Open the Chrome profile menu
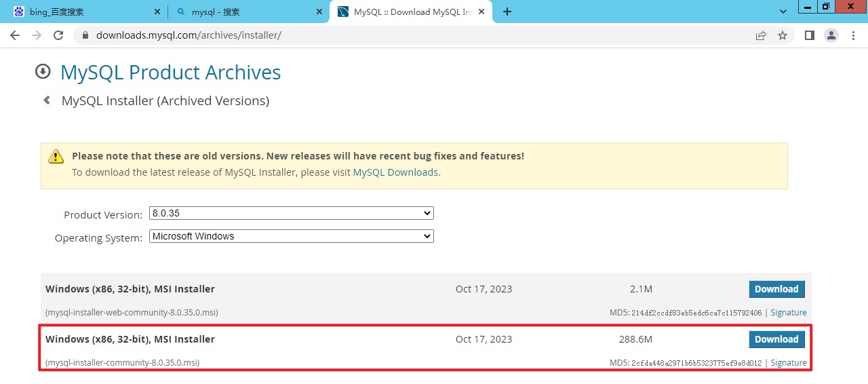The height and width of the screenshot is (384, 868). click(x=831, y=35)
